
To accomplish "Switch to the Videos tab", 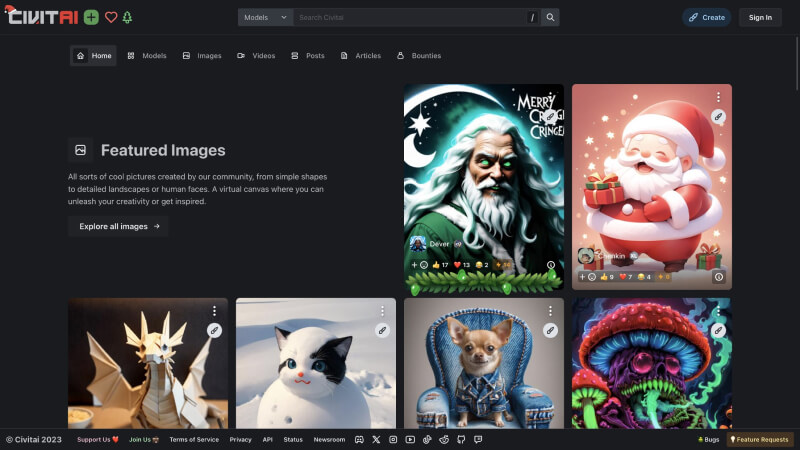I will click(x=256, y=56).
